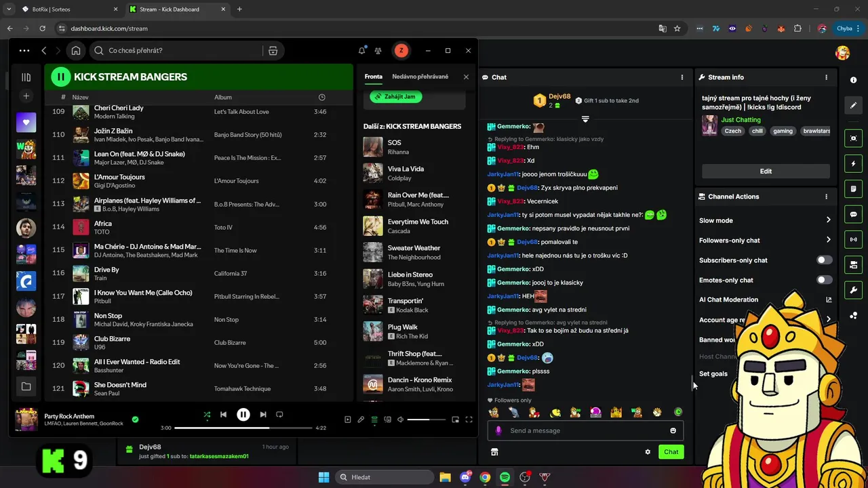Click SOS by Rihanna in queue
Screen dimensions: 868x488
415,146
